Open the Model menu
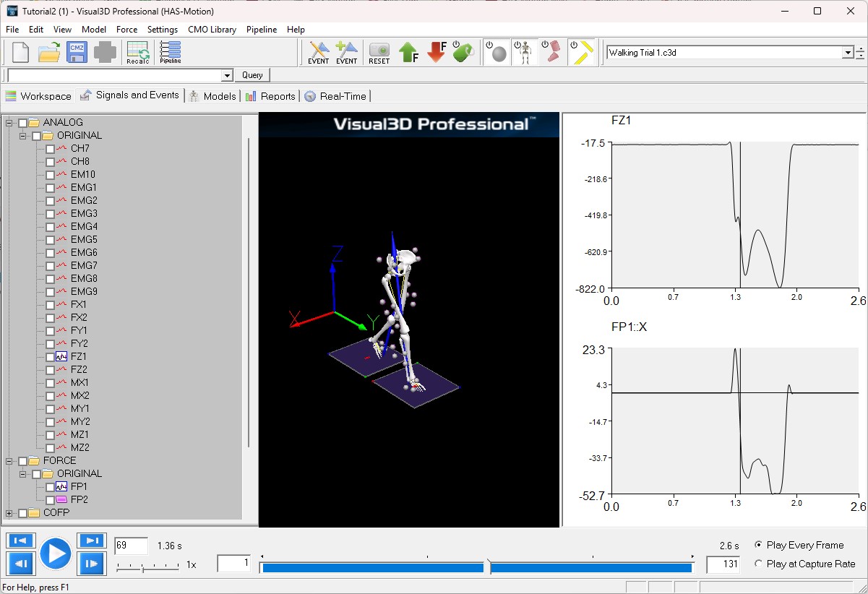This screenshot has width=868, height=594. click(x=94, y=30)
